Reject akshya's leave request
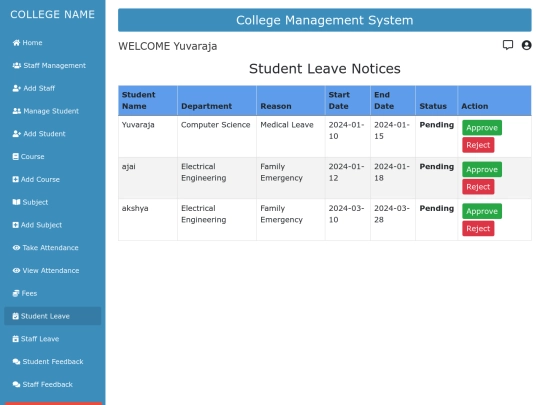The width and height of the screenshot is (540, 405). pyautogui.click(x=478, y=229)
